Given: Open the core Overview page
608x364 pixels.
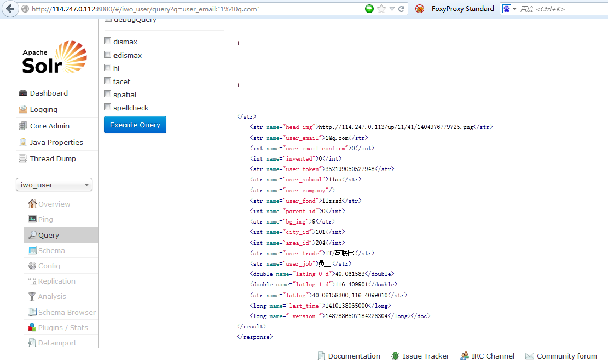Looking at the screenshot, I should tap(54, 204).
